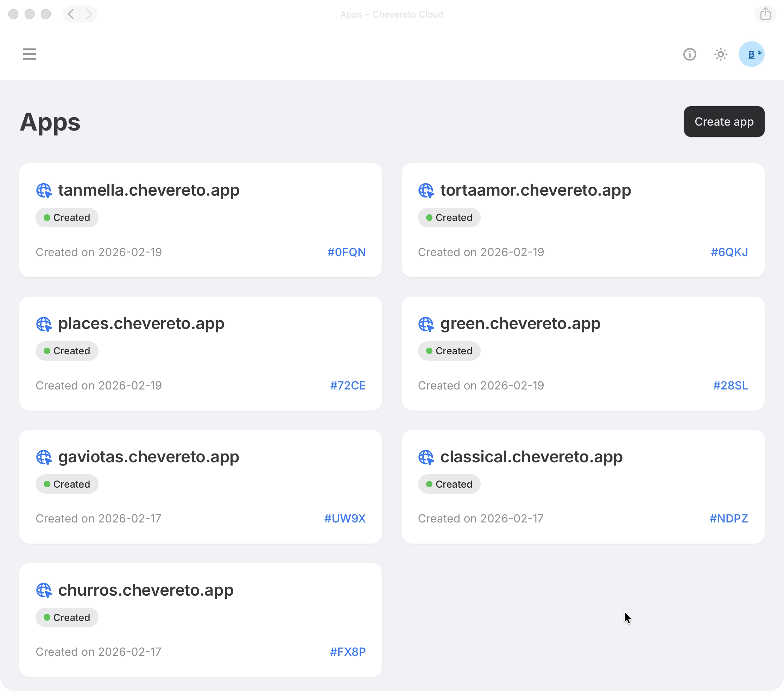Open the hamburger navigation menu
This screenshot has width=784, height=691.
(29, 54)
